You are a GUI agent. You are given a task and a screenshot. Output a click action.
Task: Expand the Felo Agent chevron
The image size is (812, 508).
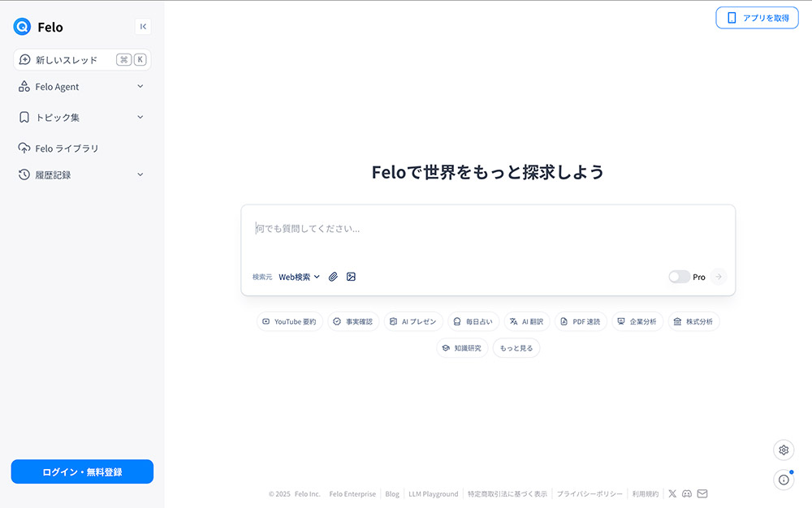[140, 86]
